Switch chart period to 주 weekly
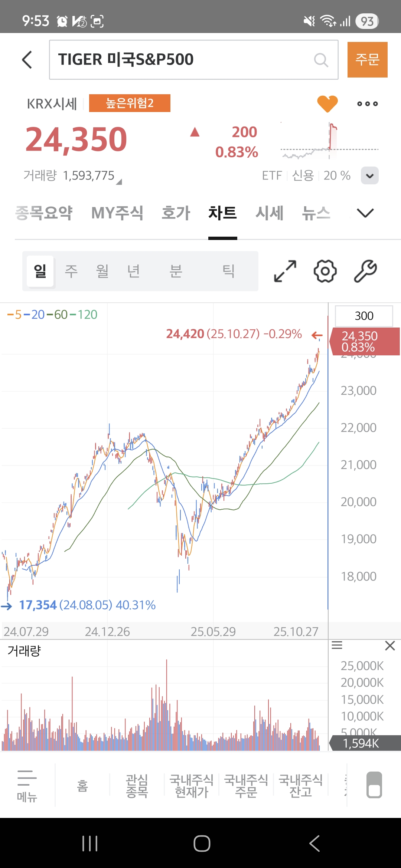Screen dimensions: 401x868 click(x=71, y=271)
